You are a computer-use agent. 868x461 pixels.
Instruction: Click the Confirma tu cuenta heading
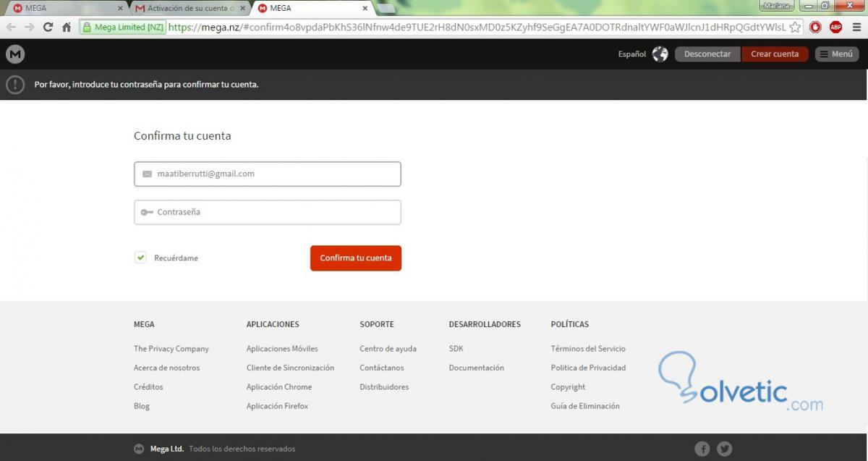182,136
